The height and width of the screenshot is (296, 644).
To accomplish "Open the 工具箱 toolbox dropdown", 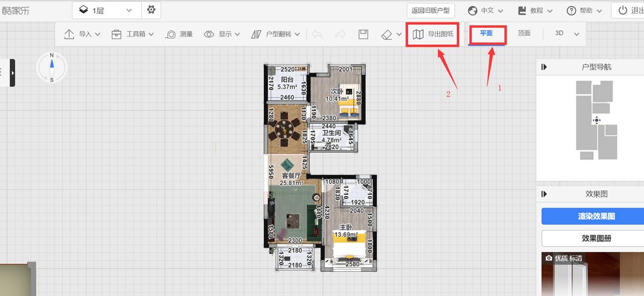I will [133, 34].
